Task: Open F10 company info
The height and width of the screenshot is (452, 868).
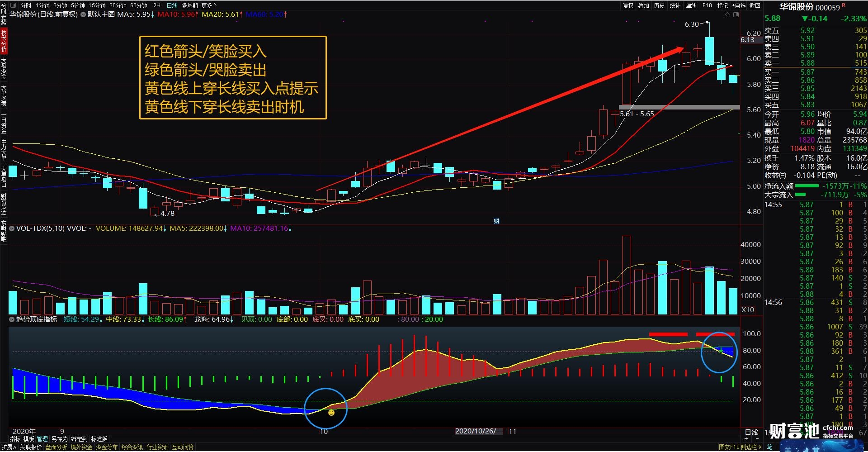Action: (x=707, y=5)
